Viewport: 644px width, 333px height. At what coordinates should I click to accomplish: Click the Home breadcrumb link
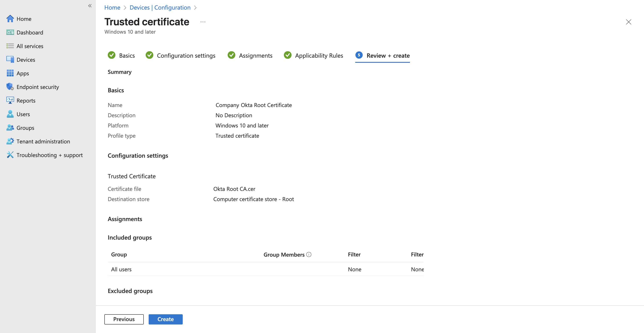[x=112, y=7]
